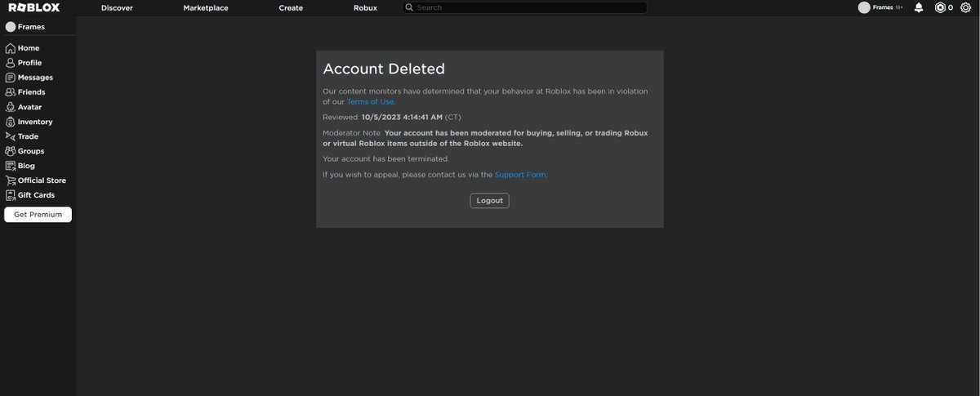Select the Friends sidebar label

(32, 92)
